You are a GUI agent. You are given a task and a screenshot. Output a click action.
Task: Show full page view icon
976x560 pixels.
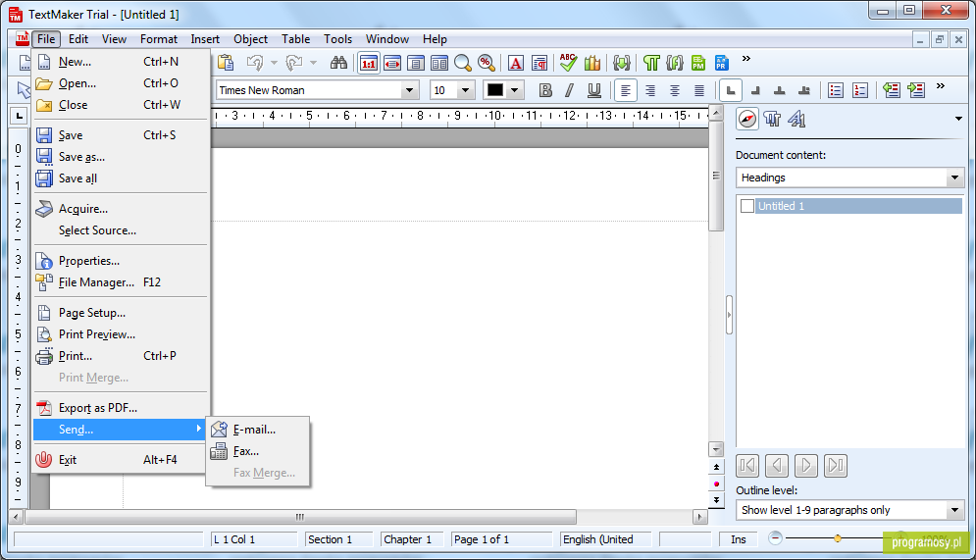416,63
